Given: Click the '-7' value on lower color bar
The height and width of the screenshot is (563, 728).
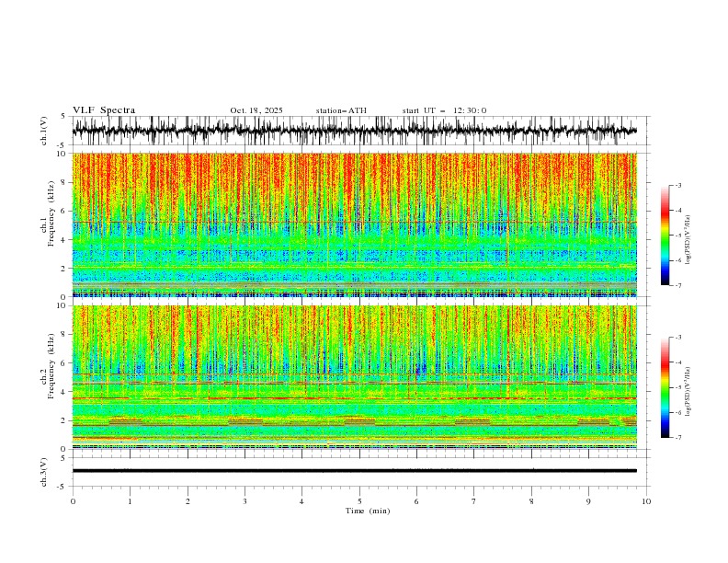Looking at the screenshot, I should [x=677, y=438].
